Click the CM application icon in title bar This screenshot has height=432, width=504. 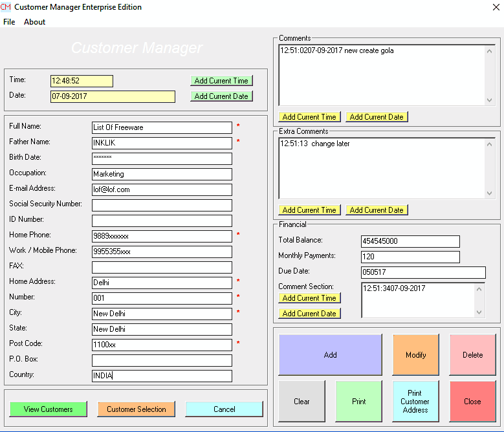pyautogui.click(x=5, y=6)
